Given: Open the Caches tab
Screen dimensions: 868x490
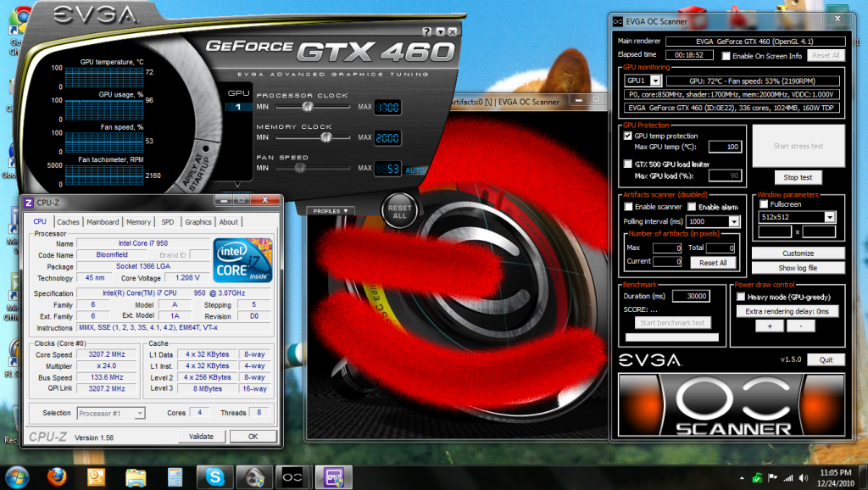Looking at the screenshot, I should point(68,222).
